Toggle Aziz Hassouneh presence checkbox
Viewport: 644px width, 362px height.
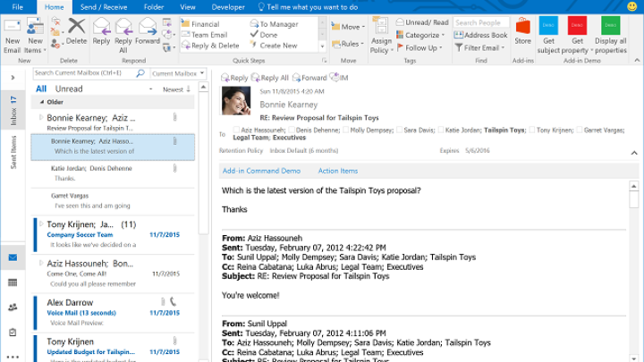[236, 130]
